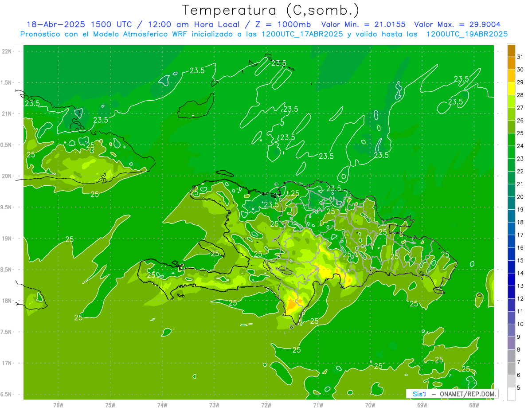Click the valid-until time "1200UTC_19ABR2025"
The width and height of the screenshot is (532, 411).
click(467, 34)
